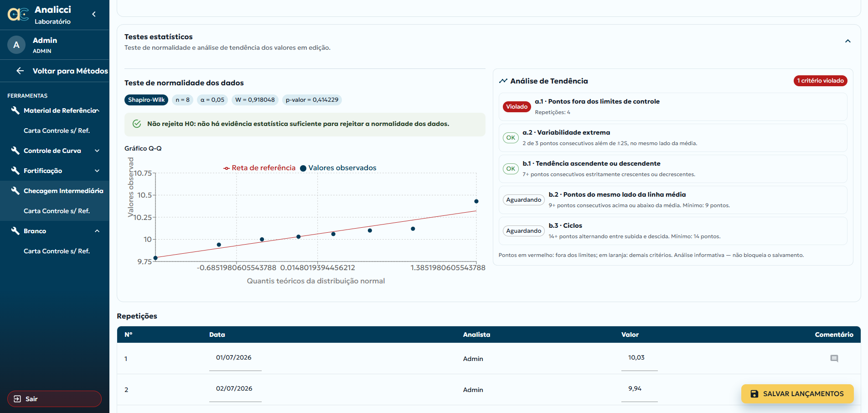Click the Shapiro-Wilk chip
Screen dimensions: 868x413
pos(146,100)
